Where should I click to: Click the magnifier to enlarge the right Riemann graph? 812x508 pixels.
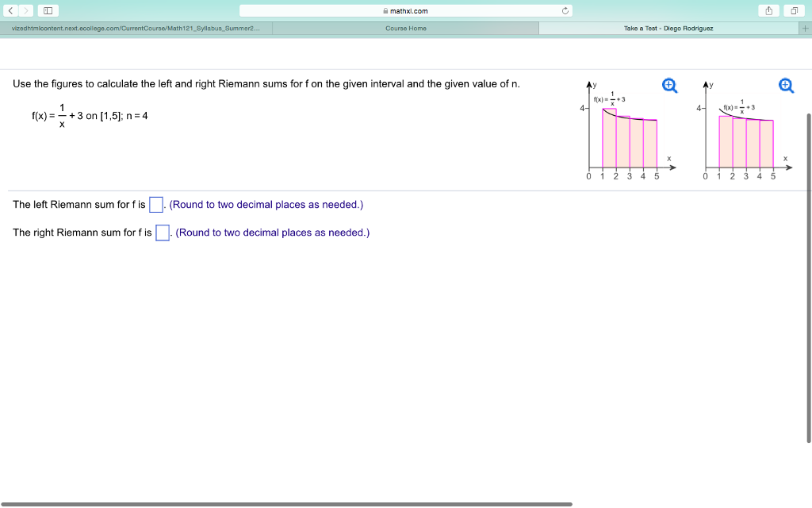(786, 84)
